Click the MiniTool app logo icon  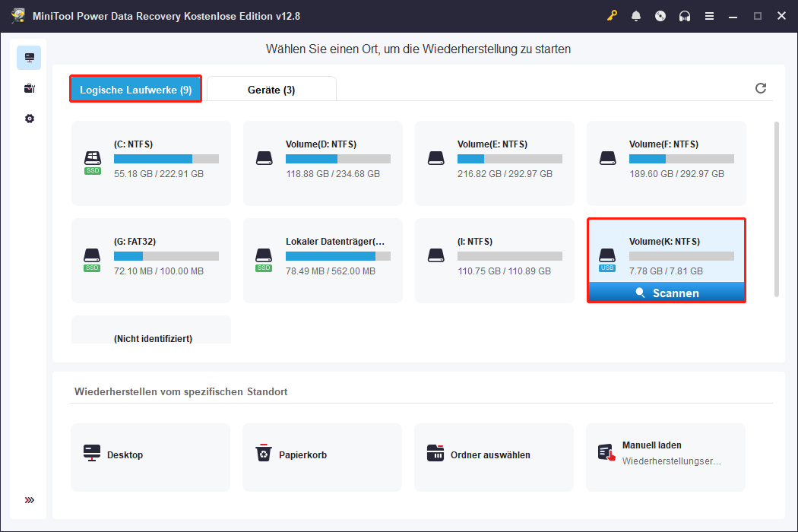(18, 16)
